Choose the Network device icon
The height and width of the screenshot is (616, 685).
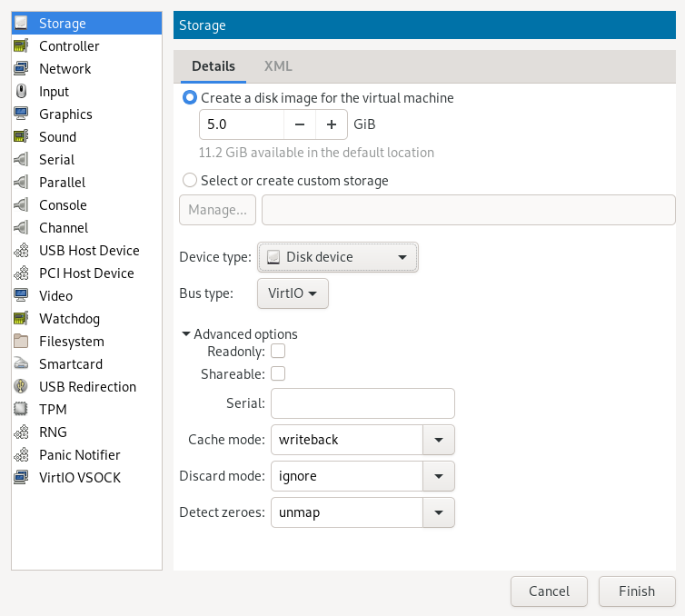(22, 69)
